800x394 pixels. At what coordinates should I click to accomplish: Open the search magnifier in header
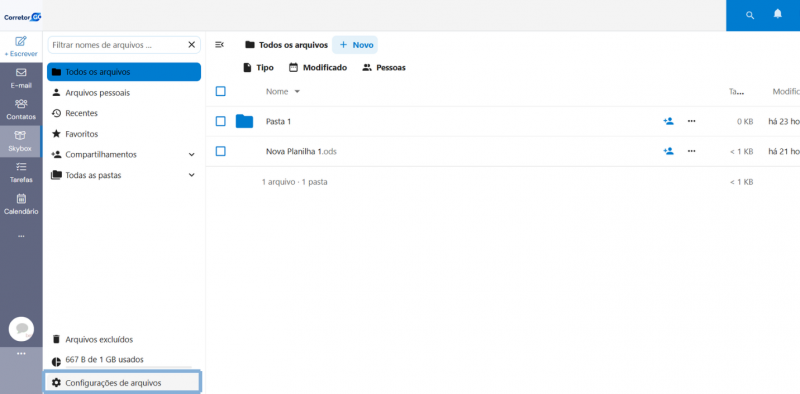click(749, 15)
